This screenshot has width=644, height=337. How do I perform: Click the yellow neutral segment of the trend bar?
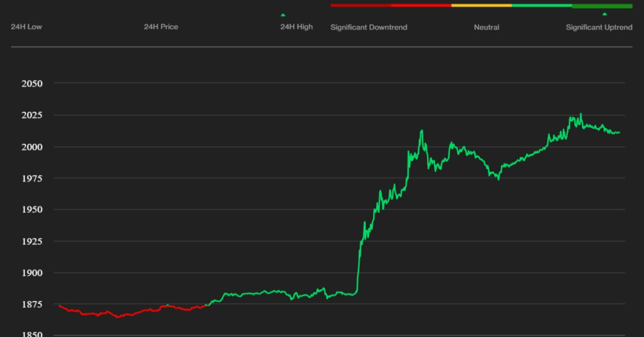coord(481,6)
